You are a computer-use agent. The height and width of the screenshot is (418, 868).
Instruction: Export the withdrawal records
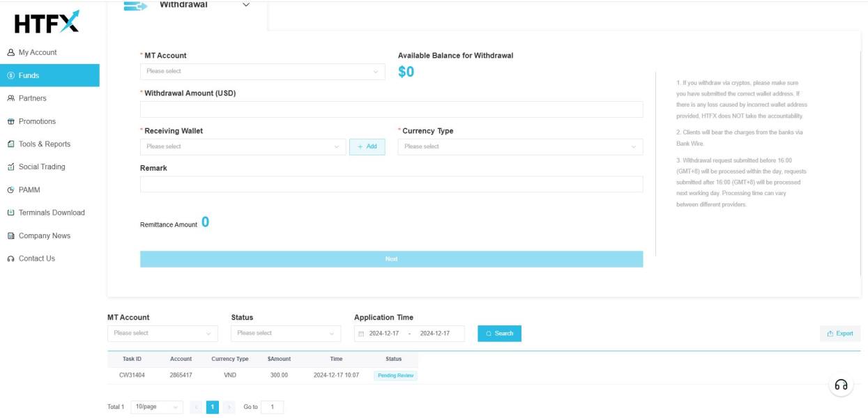(x=840, y=334)
